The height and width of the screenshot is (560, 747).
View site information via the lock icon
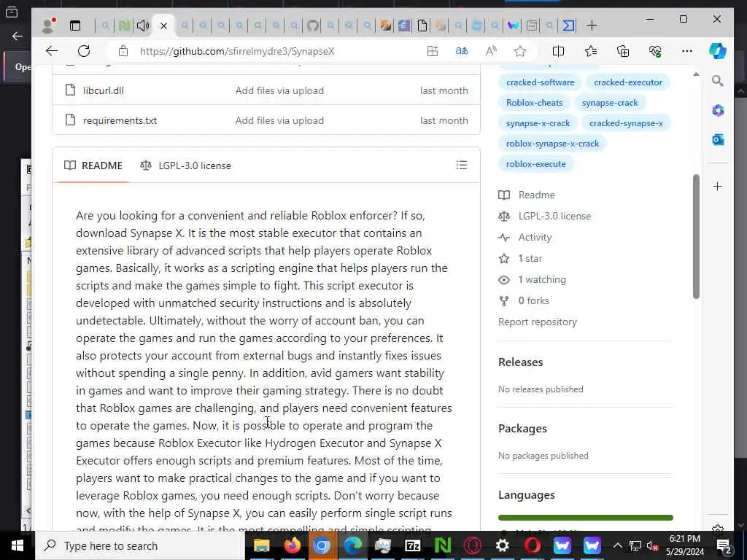(123, 51)
